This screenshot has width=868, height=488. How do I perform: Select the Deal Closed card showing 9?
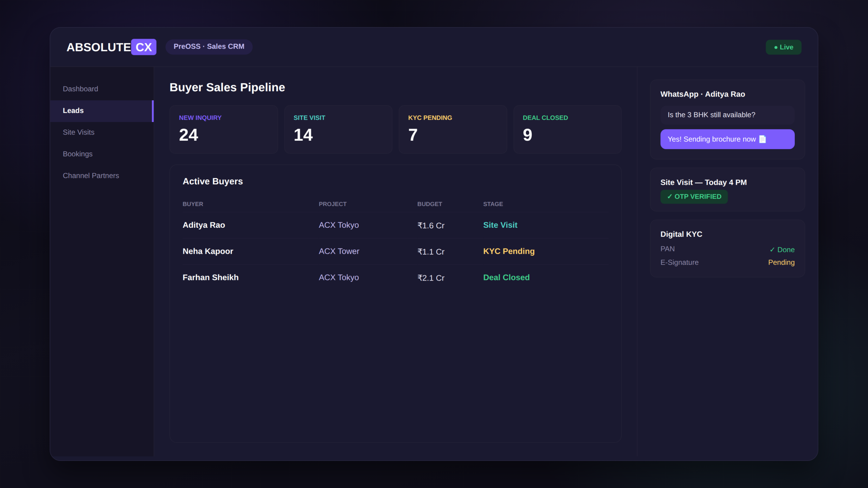pos(568,129)
